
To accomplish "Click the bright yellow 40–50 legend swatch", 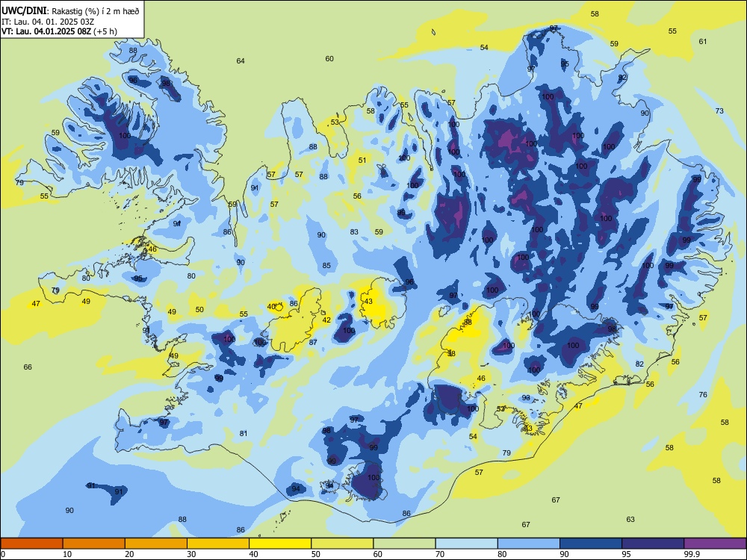I will 280,544.
